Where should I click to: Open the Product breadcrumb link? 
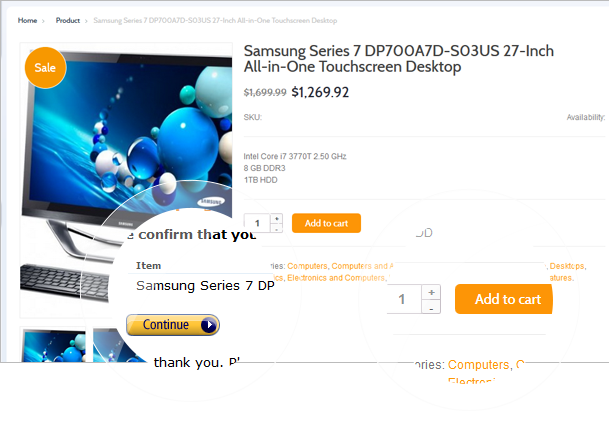(68, 21)
